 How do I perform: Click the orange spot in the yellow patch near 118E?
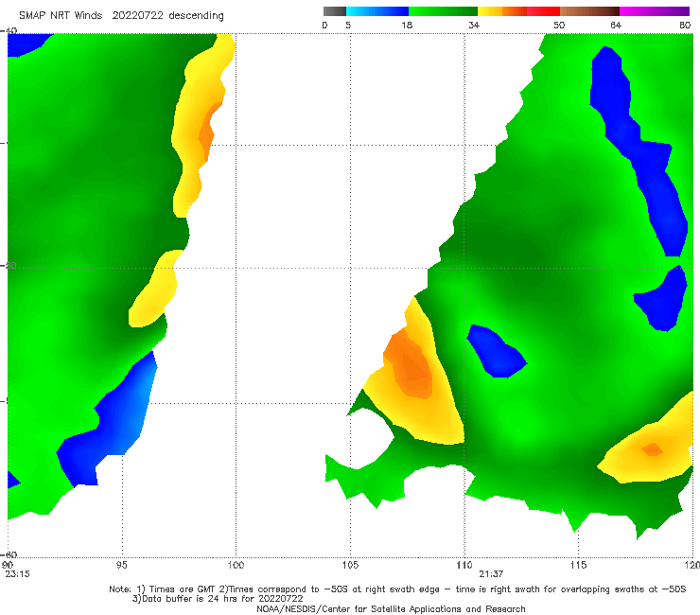pos(653,449)
